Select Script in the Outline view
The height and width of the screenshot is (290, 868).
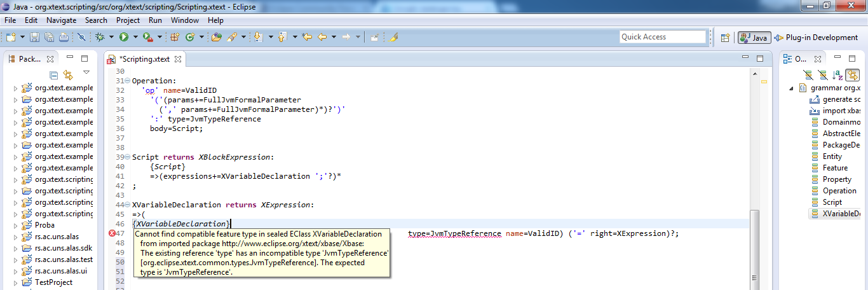(832, 202)
